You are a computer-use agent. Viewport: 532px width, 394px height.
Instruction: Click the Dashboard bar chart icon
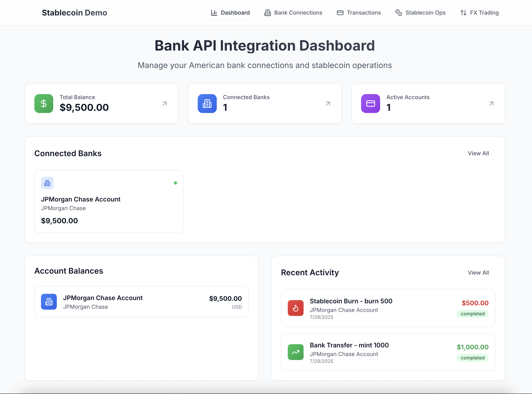tap(214, 13)
